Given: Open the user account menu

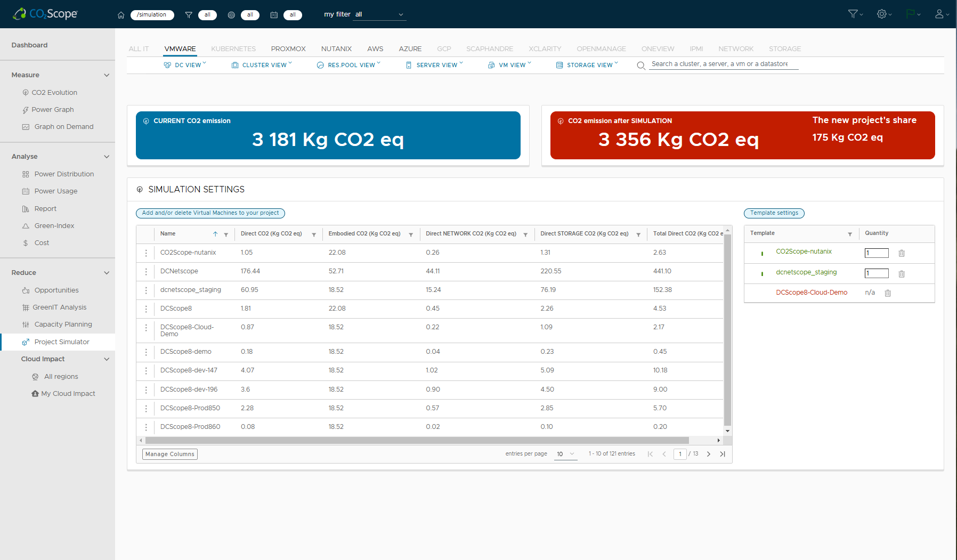Looking at the screenshot, I should pyautogui.click(x=942, y=14).
